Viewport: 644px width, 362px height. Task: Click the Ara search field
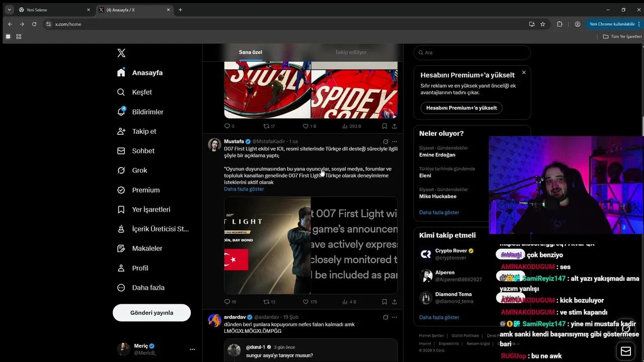pos(472,52)
